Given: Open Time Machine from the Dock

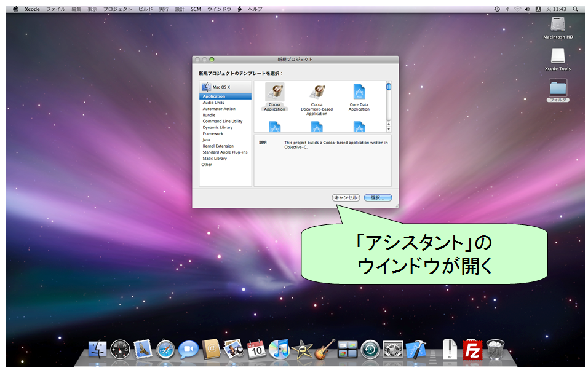Looking at the screenshot, I should [x=370, y=350].
